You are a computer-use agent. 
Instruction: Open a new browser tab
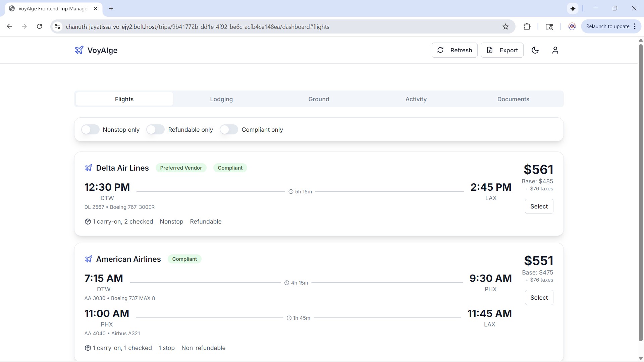pyautogui.click(x=111, y=9)
